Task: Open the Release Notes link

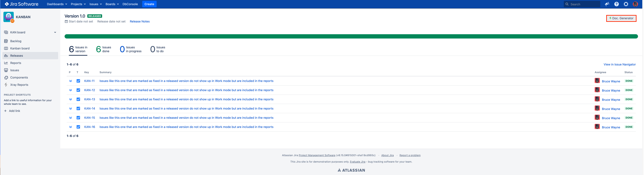Action: click(139, 21)
